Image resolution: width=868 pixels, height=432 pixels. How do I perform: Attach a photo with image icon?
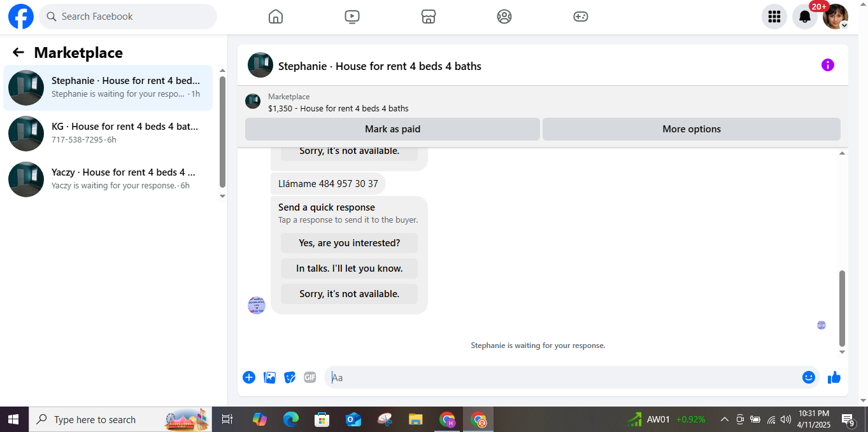point(270,377)
